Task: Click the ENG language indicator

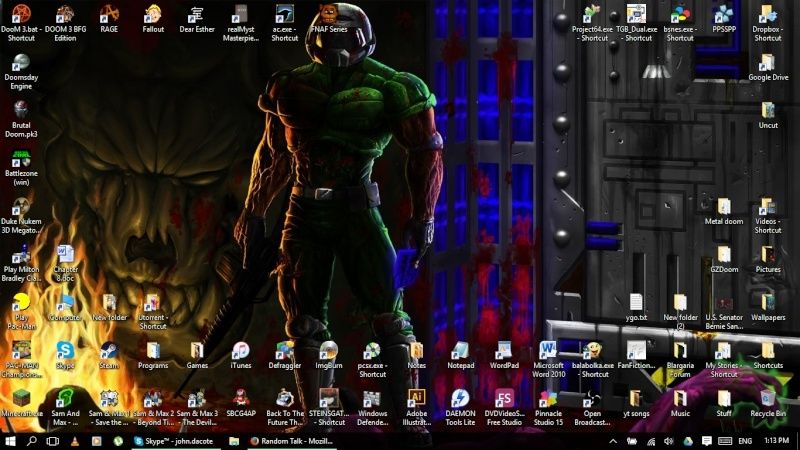Action: [745, 441]
